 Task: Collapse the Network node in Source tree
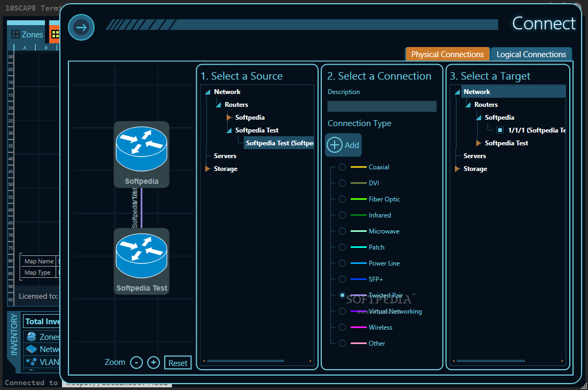click(x=208, y=92)
